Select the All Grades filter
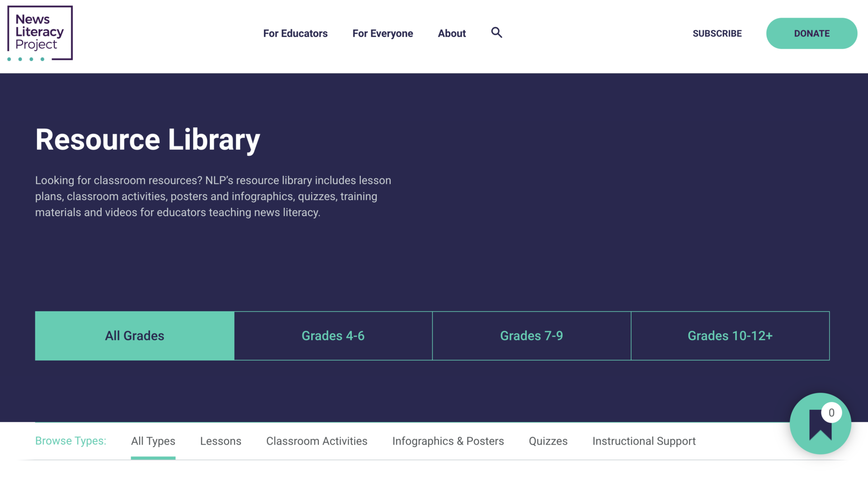868x479 pixels. (134, 336)
